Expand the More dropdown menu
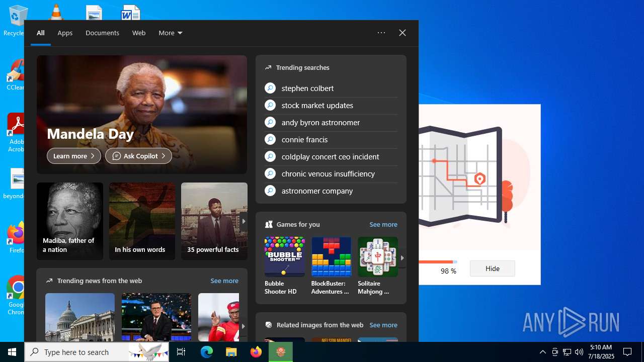This screenshot has height=362, width=644. [x=171, y=33]
